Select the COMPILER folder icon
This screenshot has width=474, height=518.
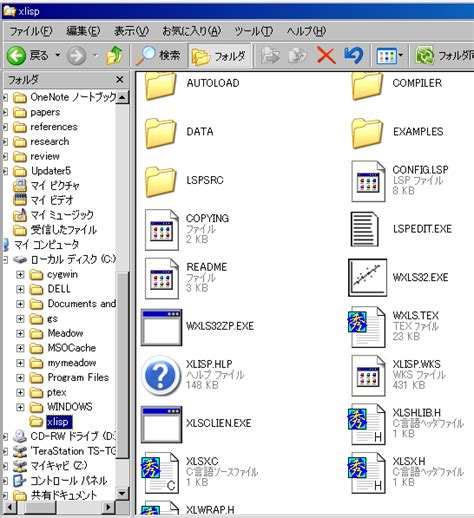point(367,85)
